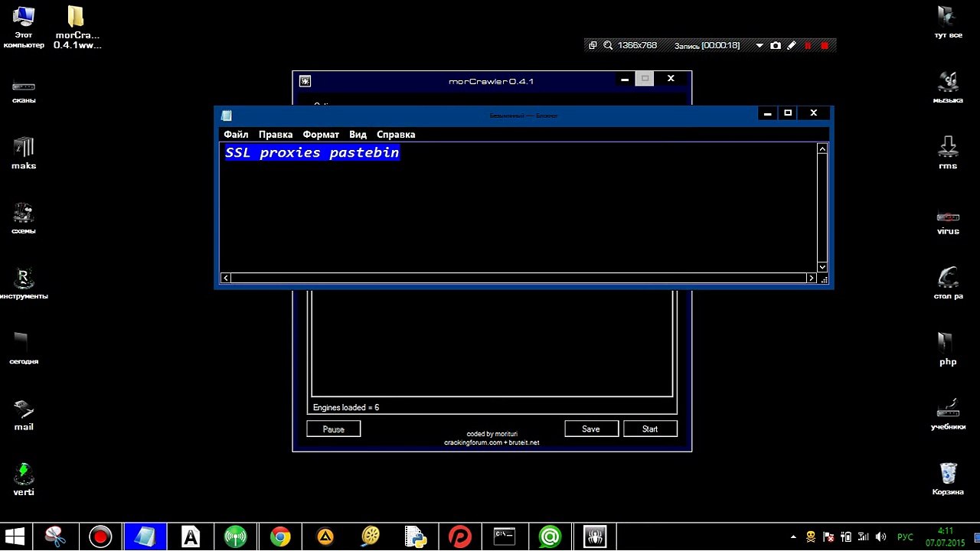Click the Notepad horizontal scrollbar right arrow
The image size is (980, 551).
812,279
